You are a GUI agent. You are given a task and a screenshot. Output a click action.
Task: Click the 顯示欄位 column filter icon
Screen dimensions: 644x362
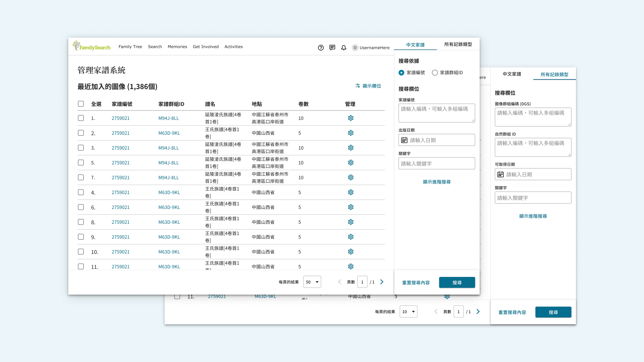pyautogui.click(x=358, y=86)
